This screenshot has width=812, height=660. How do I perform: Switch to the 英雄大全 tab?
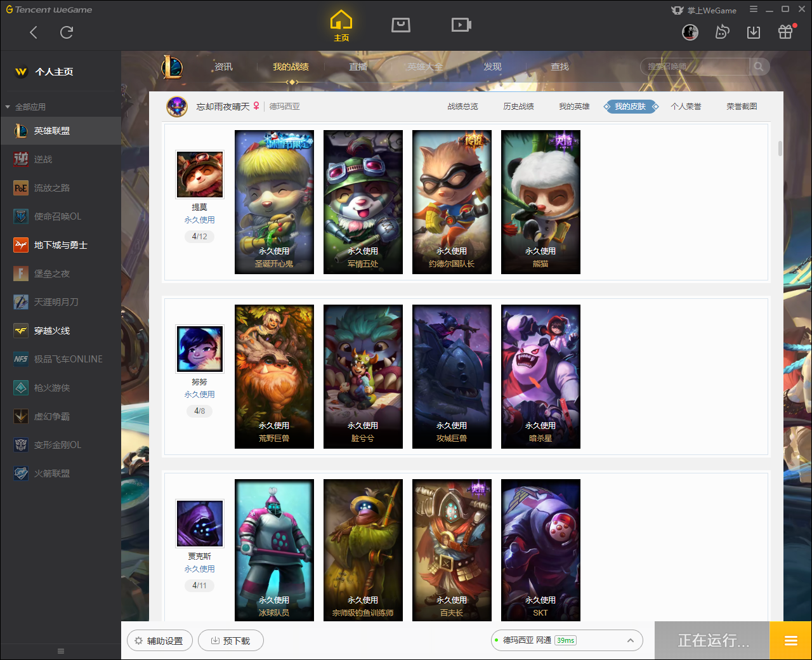pyautogui.click(x=425, y=67)
